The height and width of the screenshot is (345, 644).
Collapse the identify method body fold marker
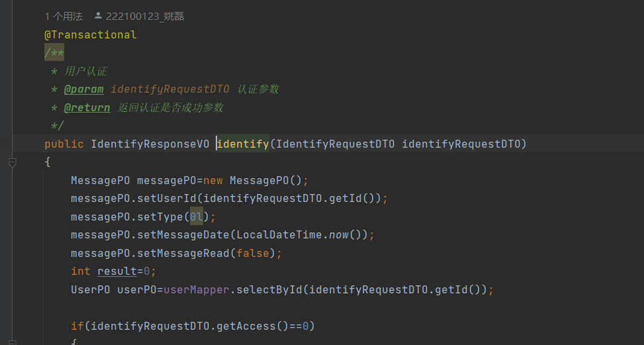click(x=12, y=162)
